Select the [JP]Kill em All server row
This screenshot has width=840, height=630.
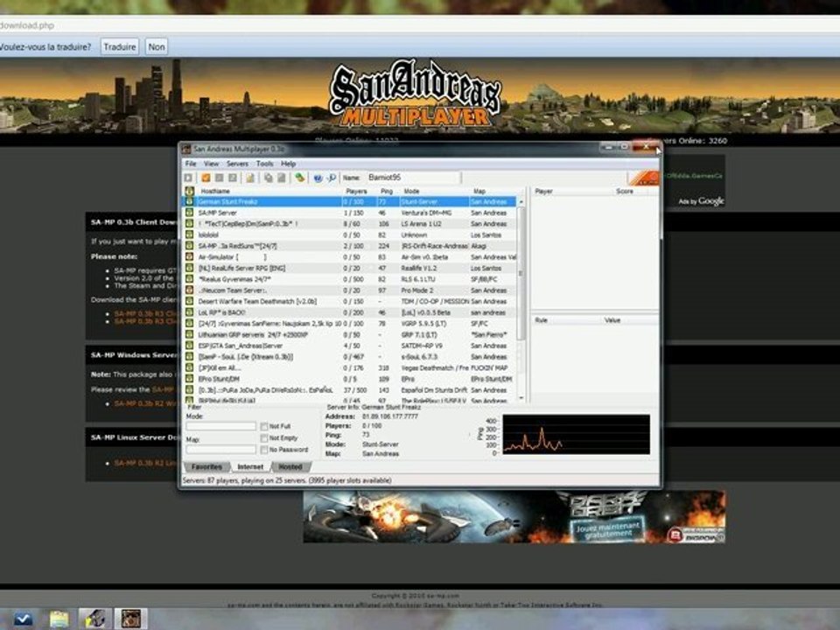click(351, 368)
